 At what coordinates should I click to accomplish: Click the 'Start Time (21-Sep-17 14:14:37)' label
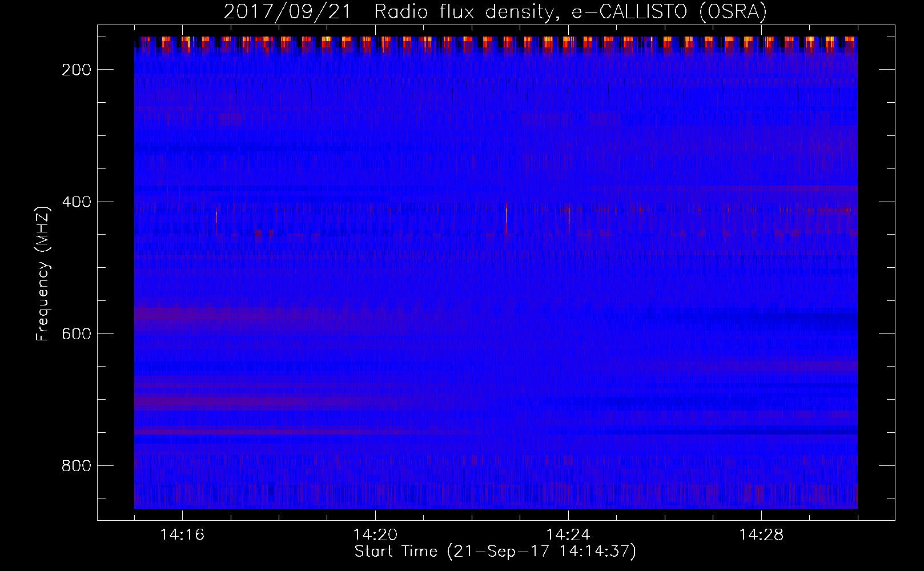click(x=495, y=552)
